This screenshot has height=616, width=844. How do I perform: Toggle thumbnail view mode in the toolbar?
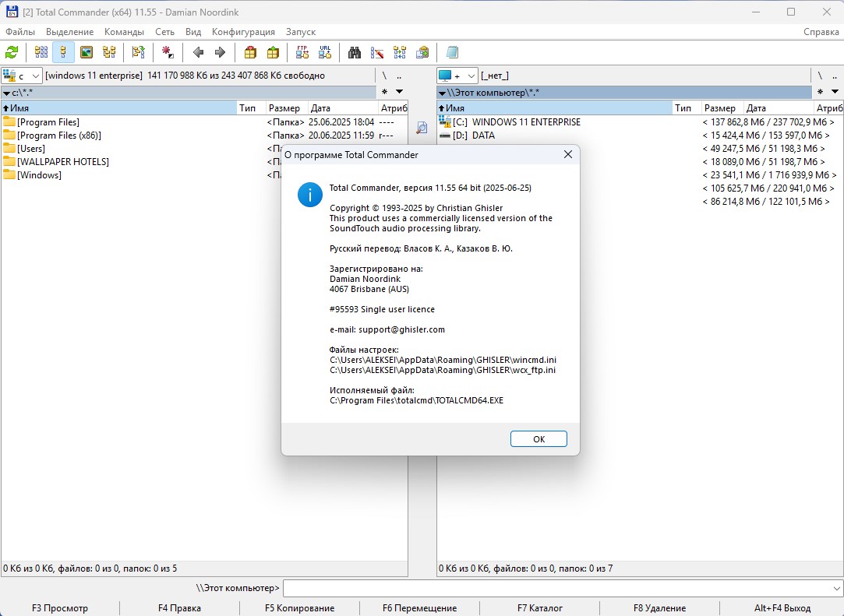(x=87, y=52)
